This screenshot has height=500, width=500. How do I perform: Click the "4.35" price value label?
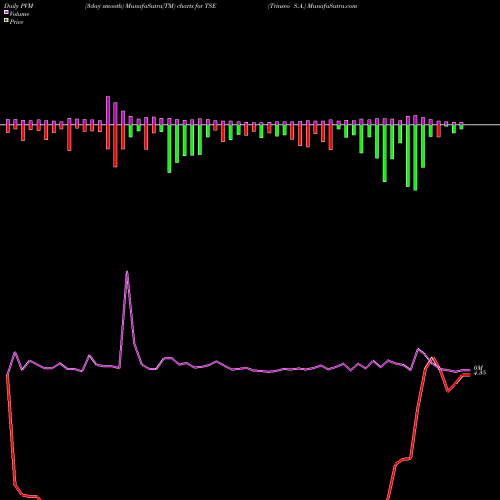pos(480,373)
